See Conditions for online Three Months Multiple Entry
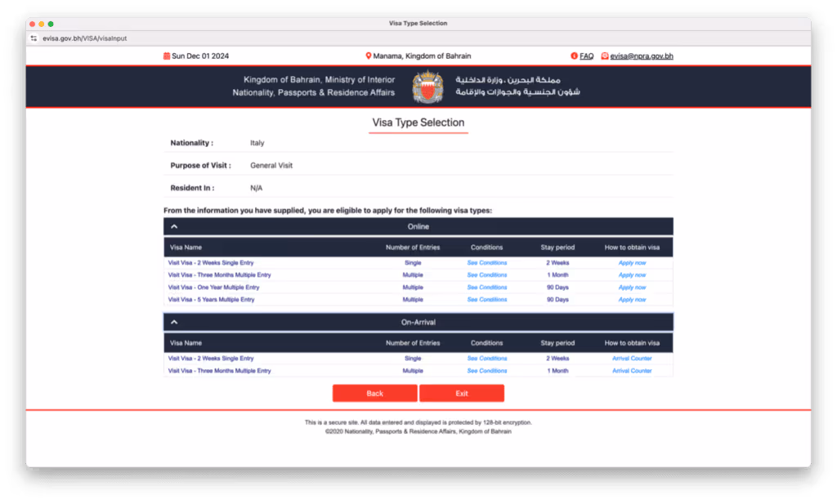Image resolution: width=837 pixels, height=504 pixels. pos(487,275)
